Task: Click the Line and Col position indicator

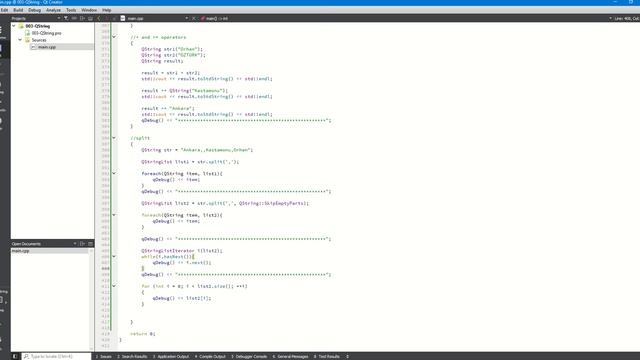Action: 627,18
